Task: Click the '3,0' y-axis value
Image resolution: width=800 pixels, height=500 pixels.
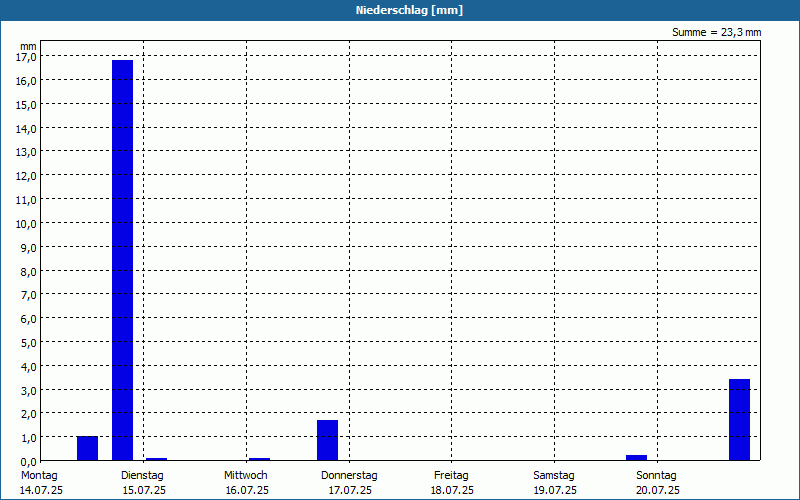Action: click(28, 390)
